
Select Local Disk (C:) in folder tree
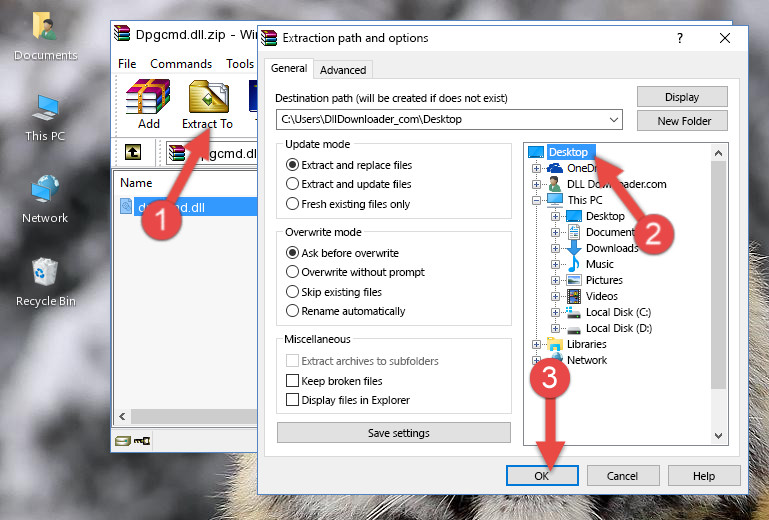[x=618, y=312]
